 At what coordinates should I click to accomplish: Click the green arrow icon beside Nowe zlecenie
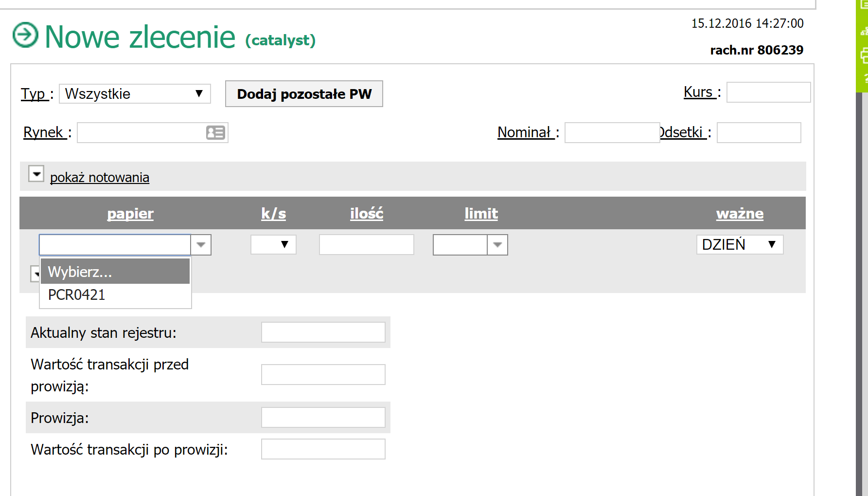coord(25,35)
